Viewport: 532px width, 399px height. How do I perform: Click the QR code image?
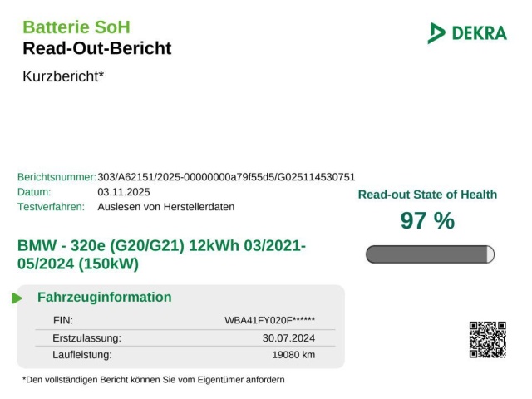coord(487,339)
